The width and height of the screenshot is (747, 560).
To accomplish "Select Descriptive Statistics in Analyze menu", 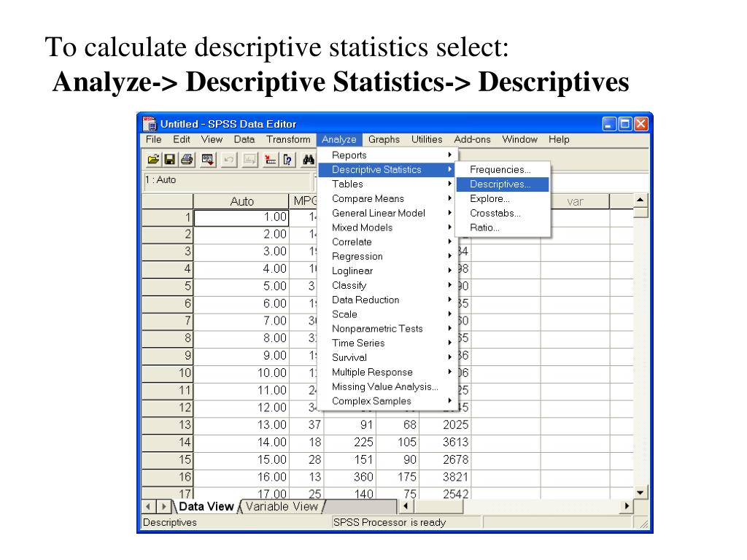I will (x=387, y=169).
